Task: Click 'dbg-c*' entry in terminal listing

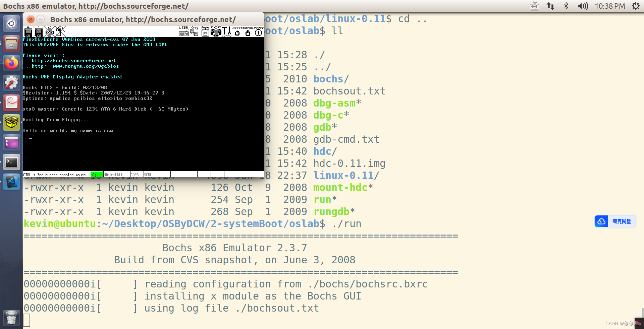Action: 331,115
